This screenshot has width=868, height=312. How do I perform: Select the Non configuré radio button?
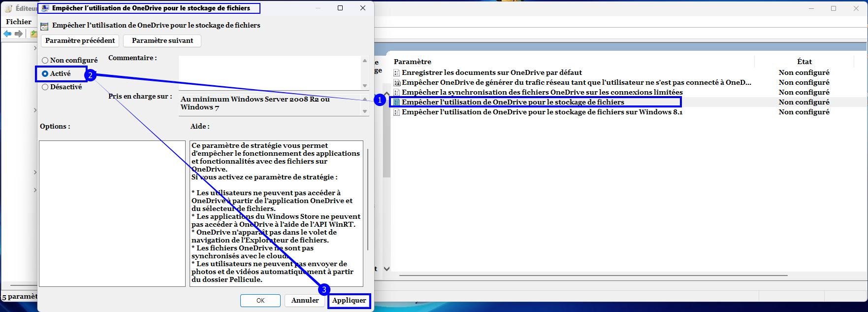click(x=69, y=60)
